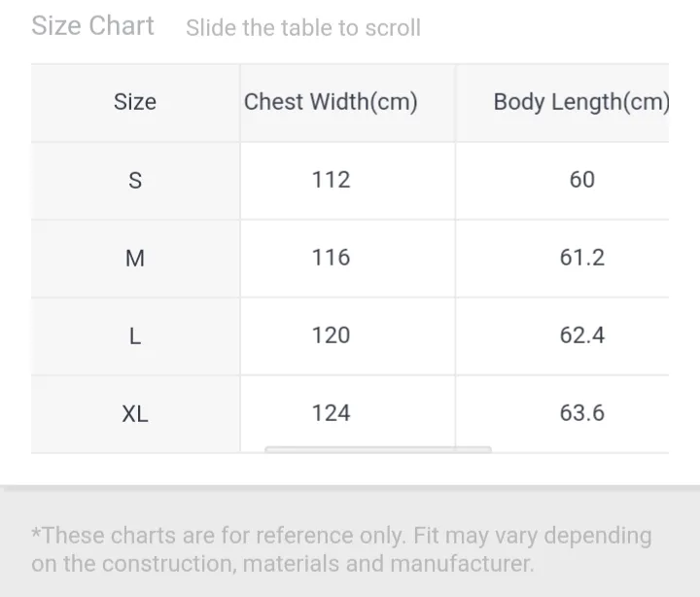
Task: Select the Chest Width(cm) column header
Action: coord(331,102)
